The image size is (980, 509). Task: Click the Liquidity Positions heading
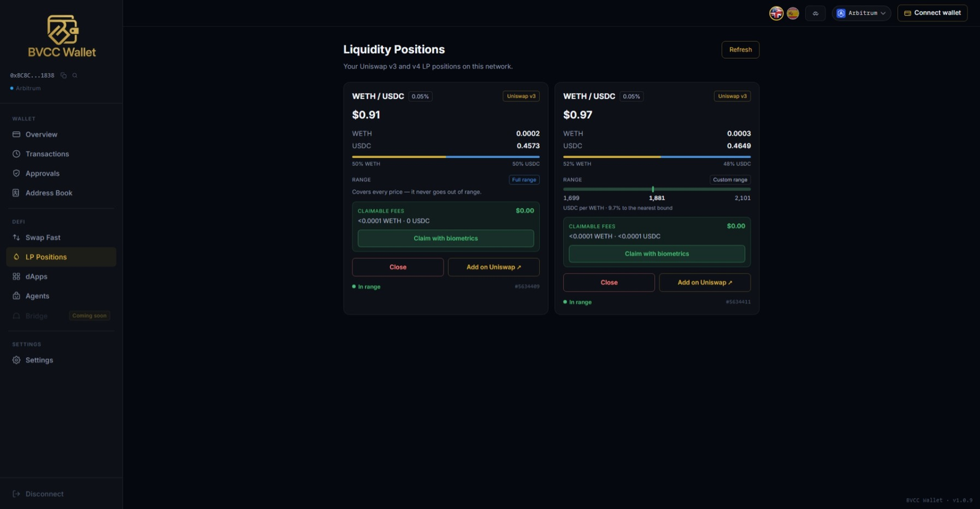pos(394,50)
